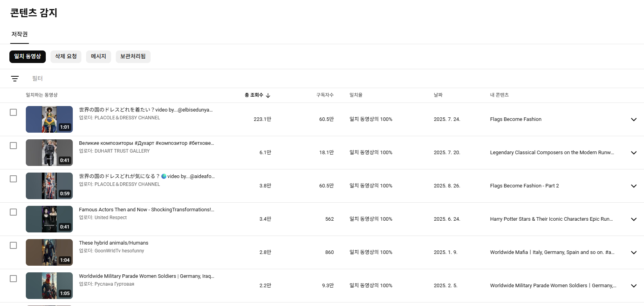Image resolution: width=644 pixels, height=306 pixels.
Task: Click the 2025. 7. 24. date cell
Action: click(447, 119)
